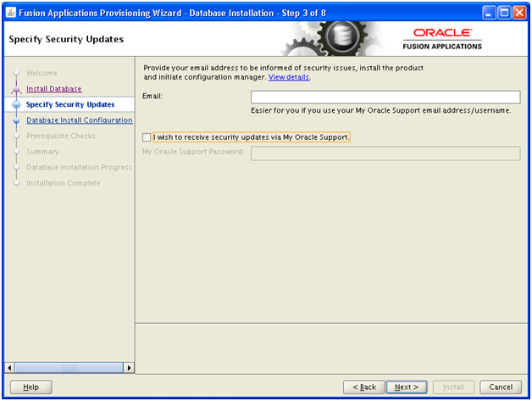Cancel the installation wizard

(501, 387)
